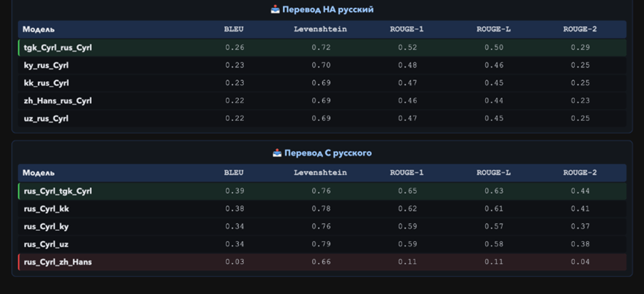Choose the uz_rus_Cyrl model row
The height and width of the screenshot is (294, 644).
click(46, 119)
